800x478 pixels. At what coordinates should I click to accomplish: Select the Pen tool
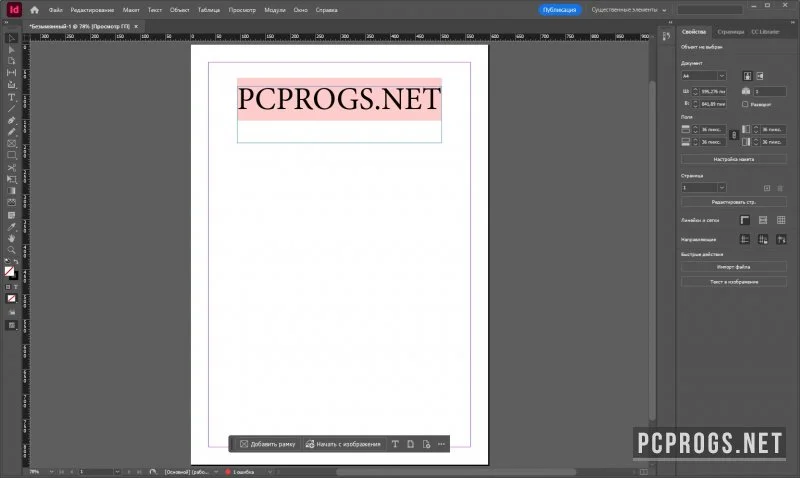click(x=11, y=120)
